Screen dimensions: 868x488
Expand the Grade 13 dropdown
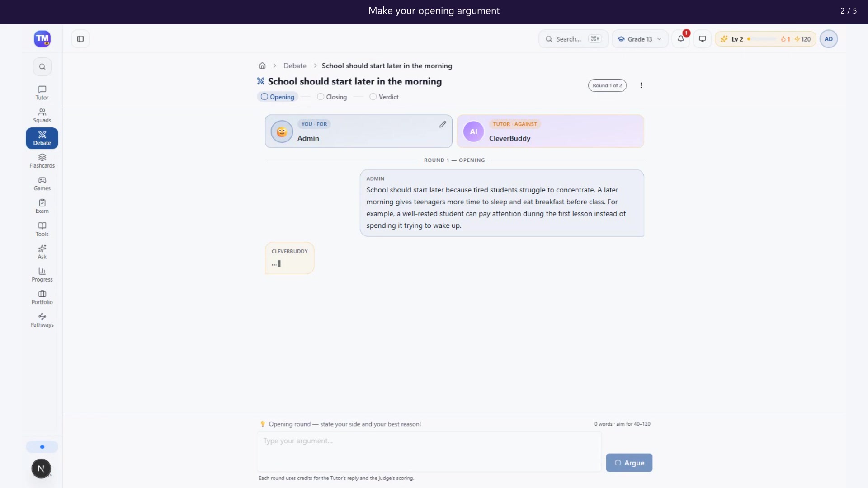tap(640, 39)
